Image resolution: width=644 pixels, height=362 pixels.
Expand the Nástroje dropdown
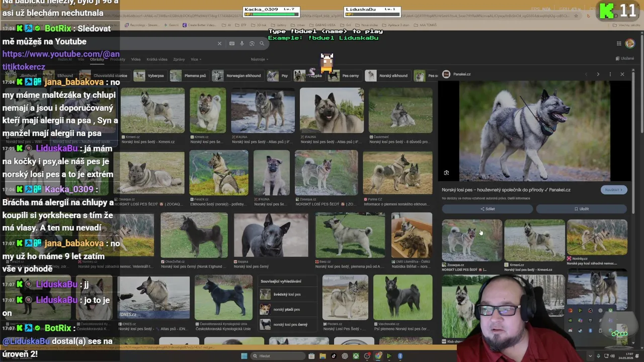259,59
